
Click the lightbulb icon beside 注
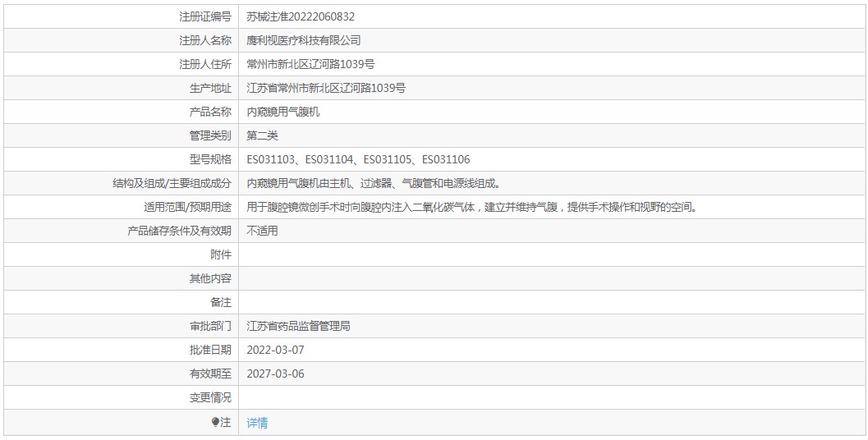[215, 423]
